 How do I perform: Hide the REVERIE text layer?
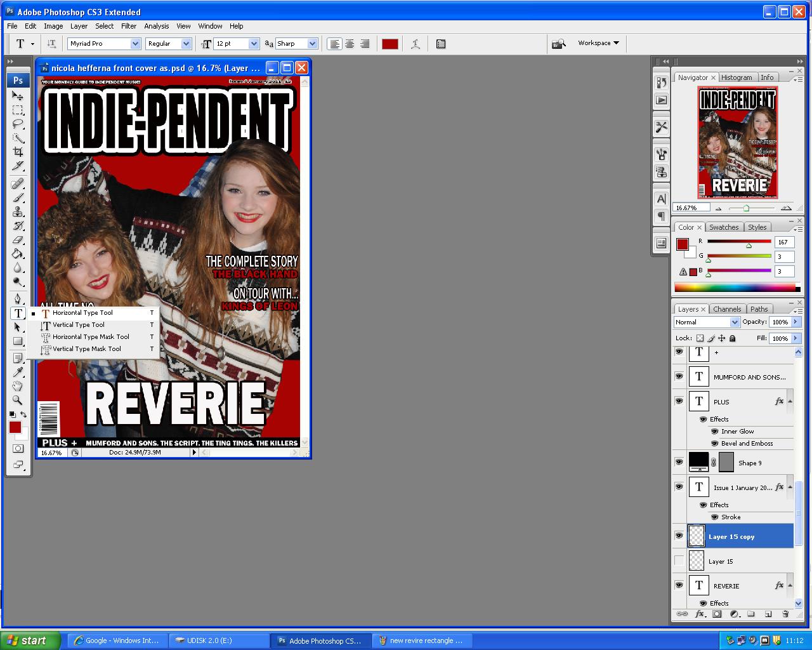pyautogui.click(x=679, y=585)
